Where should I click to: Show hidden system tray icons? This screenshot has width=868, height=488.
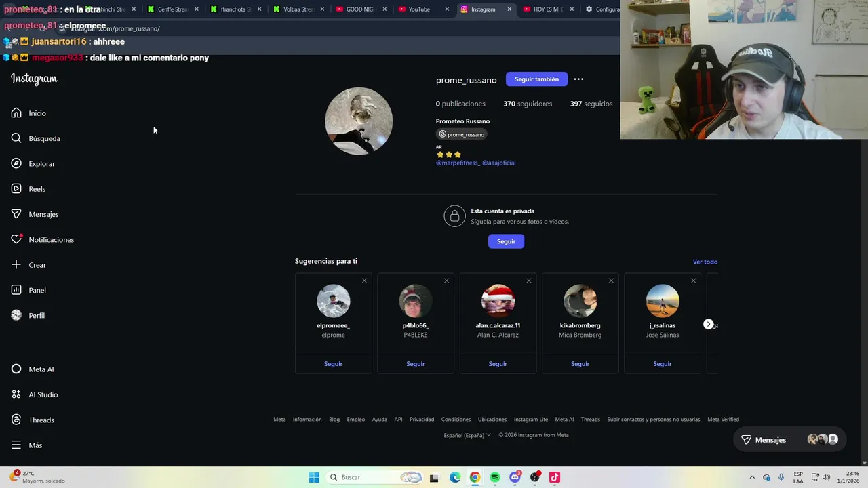click(752, 477)
